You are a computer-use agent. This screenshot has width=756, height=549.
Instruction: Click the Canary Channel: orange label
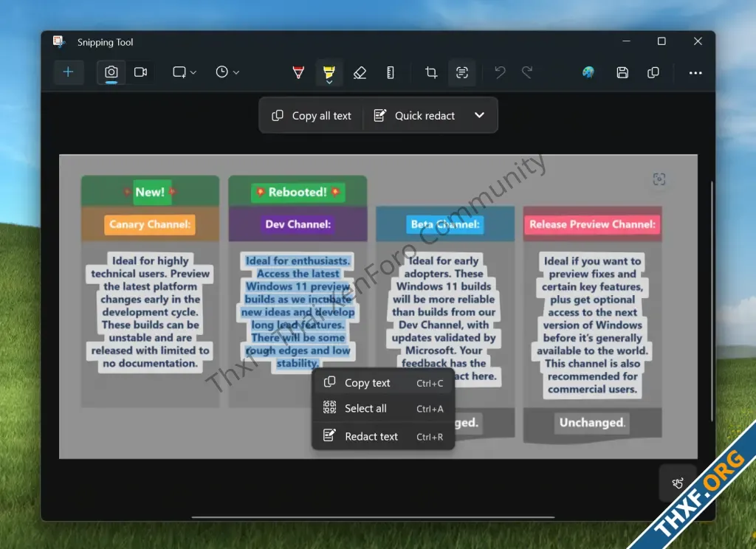pyautogui.click(x=150, y=224)
